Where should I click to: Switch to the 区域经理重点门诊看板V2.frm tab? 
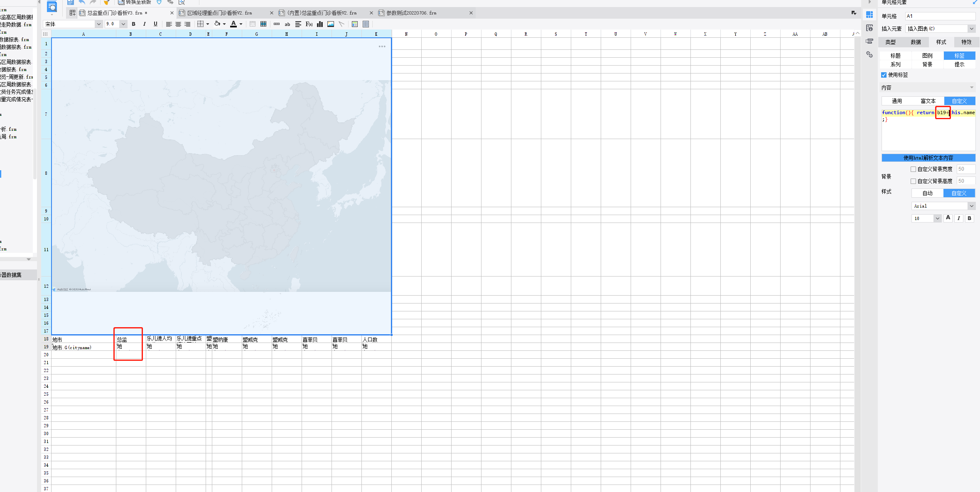(x=220, y=13)
